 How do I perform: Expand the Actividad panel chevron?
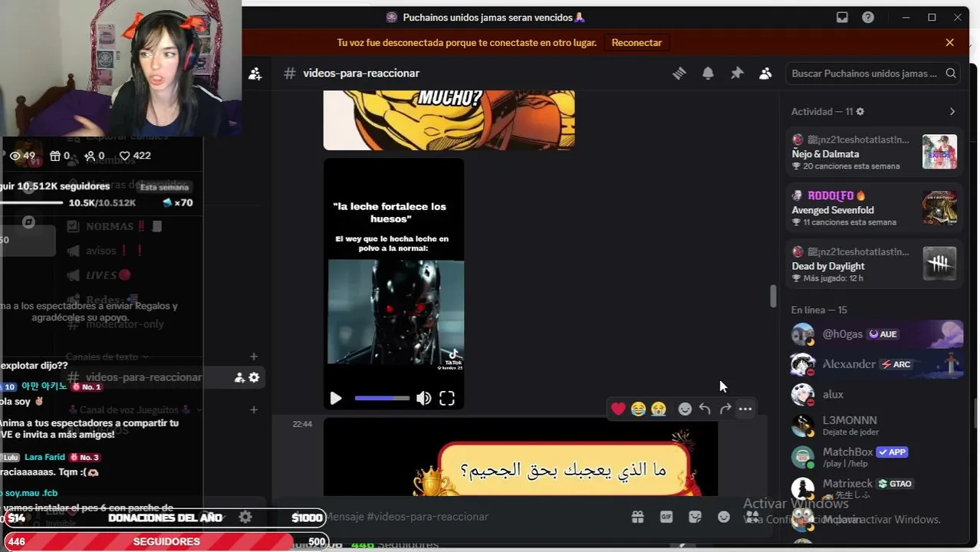[x=952, y=111]
